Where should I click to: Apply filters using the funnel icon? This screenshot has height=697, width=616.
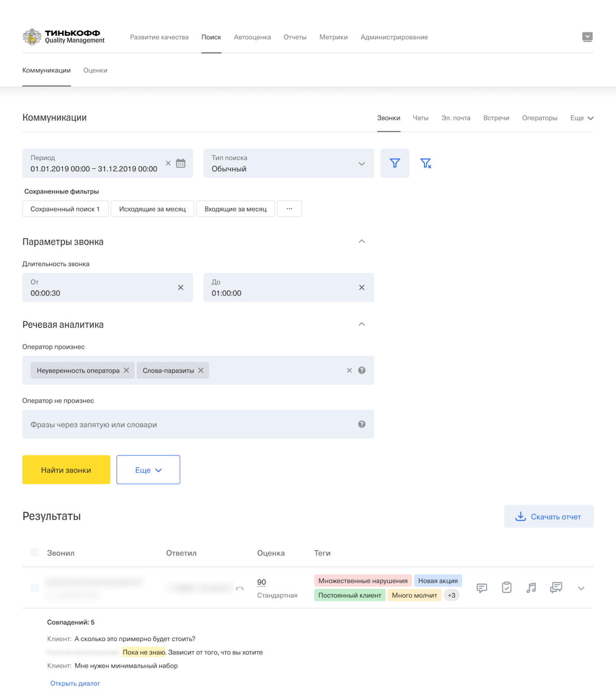click(395, 163)
